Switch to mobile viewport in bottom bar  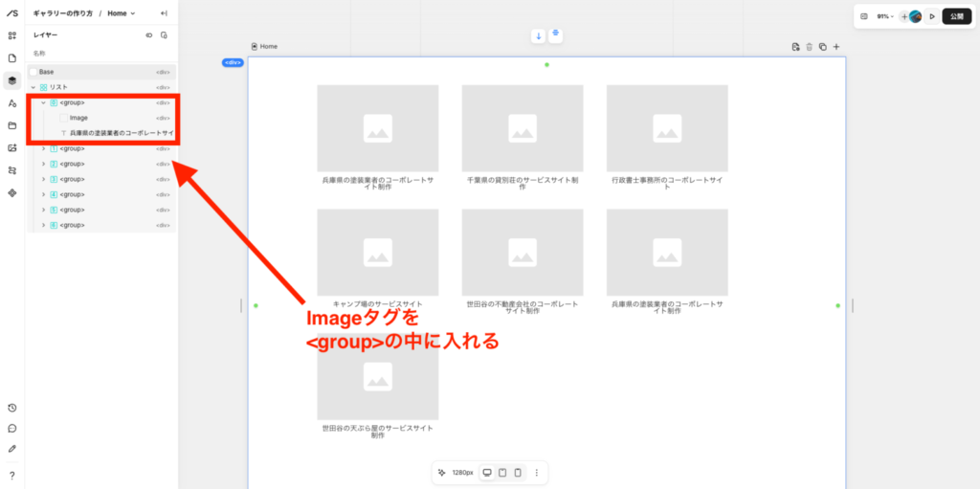517,473
